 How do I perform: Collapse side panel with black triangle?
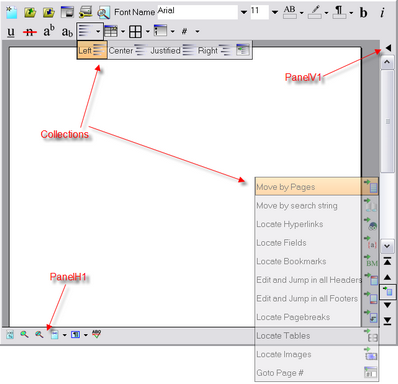pos(388,48)
